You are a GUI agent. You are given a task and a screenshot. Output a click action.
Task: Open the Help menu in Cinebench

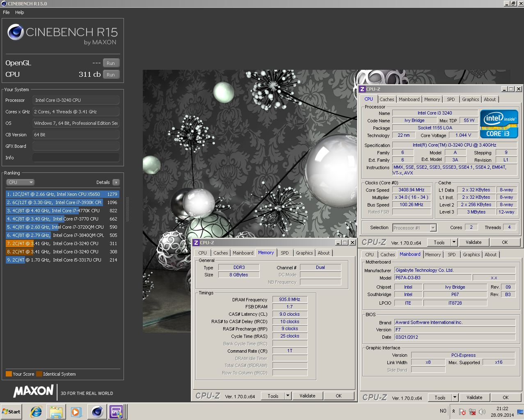[x=20, y=12]
